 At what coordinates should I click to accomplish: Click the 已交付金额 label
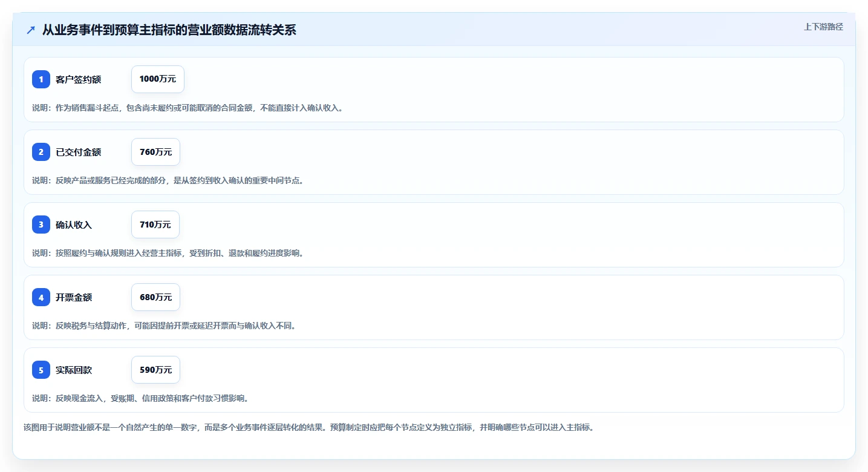click(79, 152)
